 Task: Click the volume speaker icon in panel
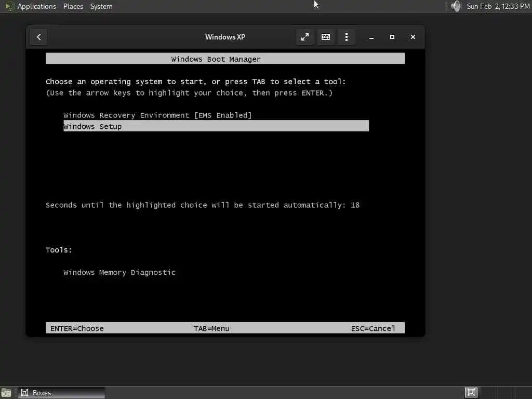[456, 6]
